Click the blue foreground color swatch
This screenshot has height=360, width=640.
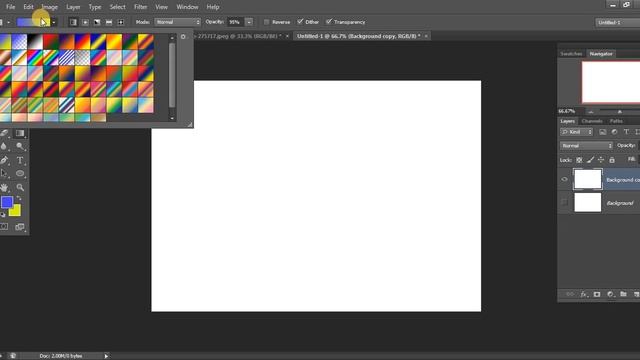(x=7, y=202)
